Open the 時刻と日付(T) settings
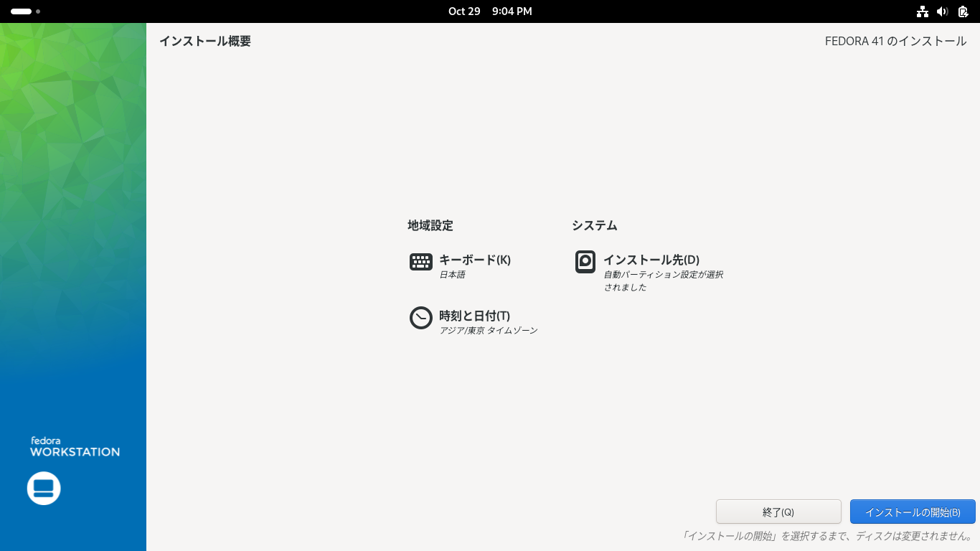The width and height of the screenshot is (980, 551). 474,316
